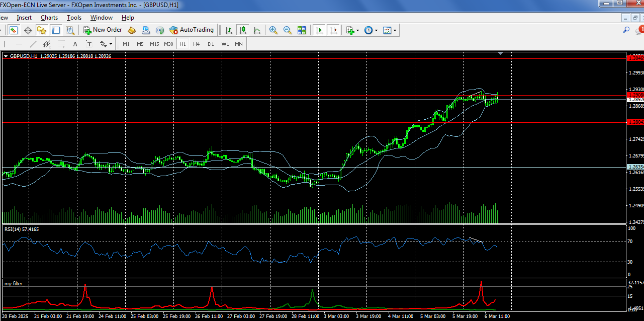Toggle chart Auto Scroll
644x321 pixels.
pos(319,30)
